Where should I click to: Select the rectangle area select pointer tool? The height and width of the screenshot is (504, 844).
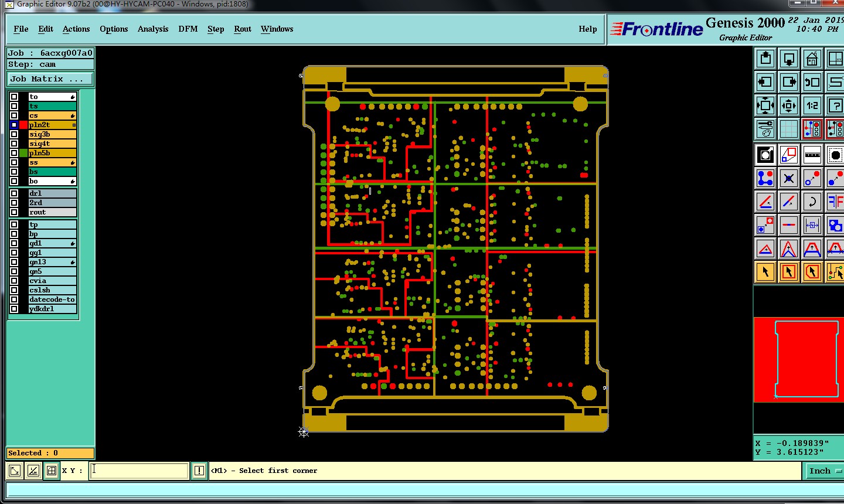tap(789, 272)
